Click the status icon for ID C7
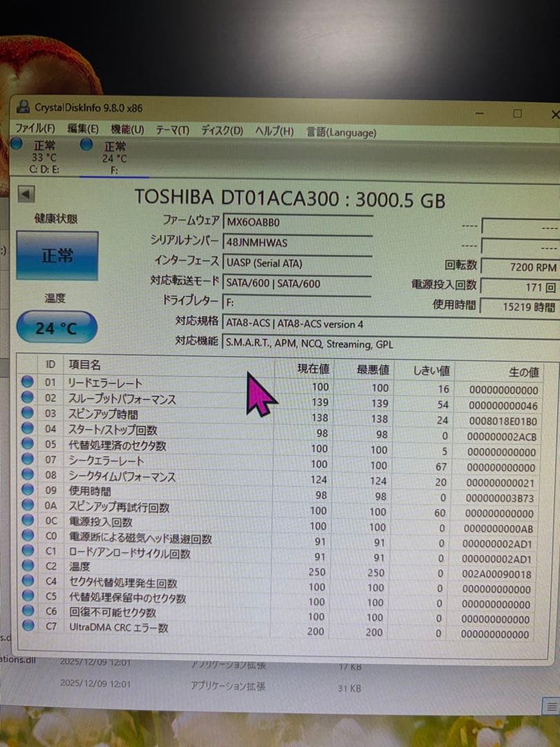 coord(28,625)
